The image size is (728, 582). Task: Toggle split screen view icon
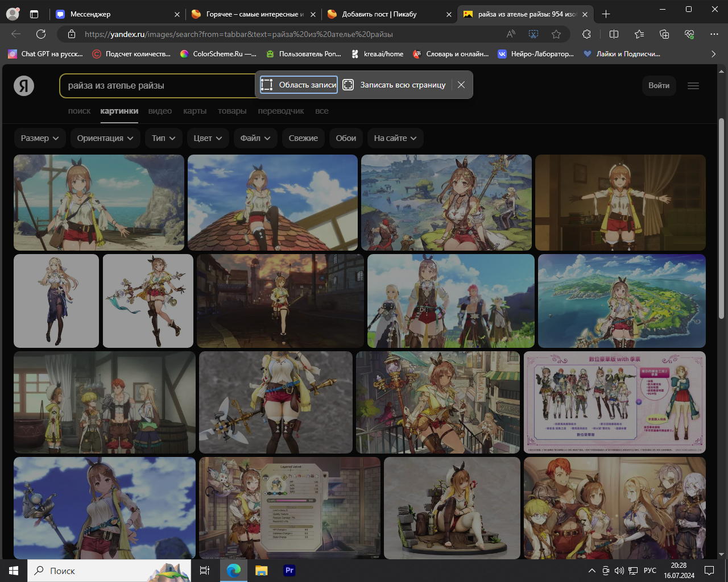pos(614,34)
